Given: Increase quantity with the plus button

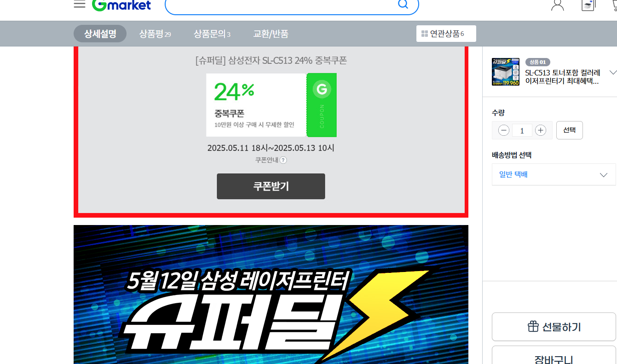Looking at the screenshot, I should [541, 130].
